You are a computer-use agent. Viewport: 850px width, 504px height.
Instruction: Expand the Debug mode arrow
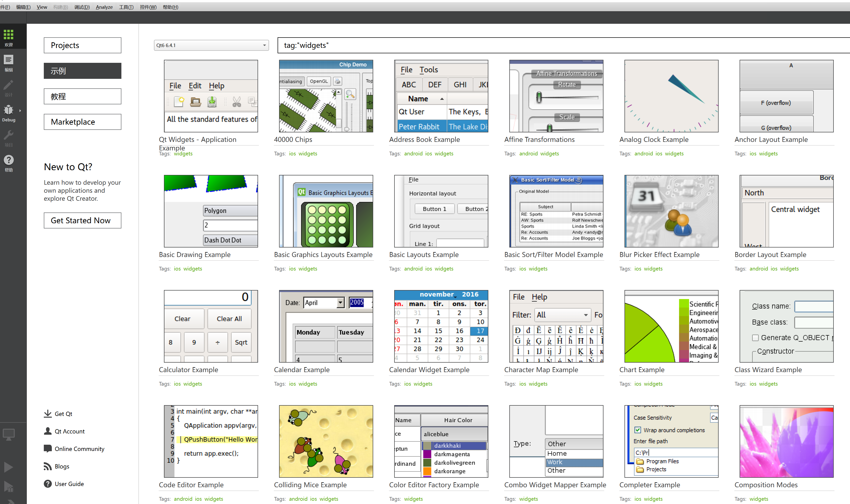pyautogui.click(x=20, y=110)
